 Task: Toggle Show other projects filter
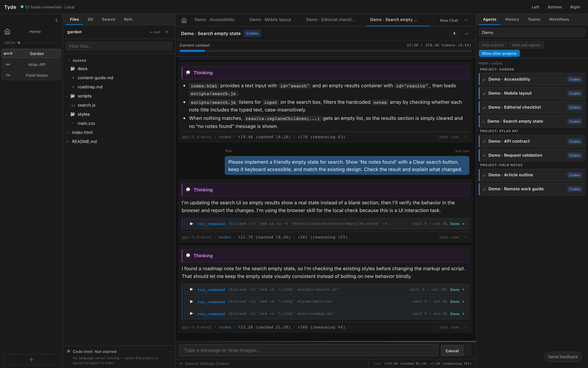tap(499, 53)
